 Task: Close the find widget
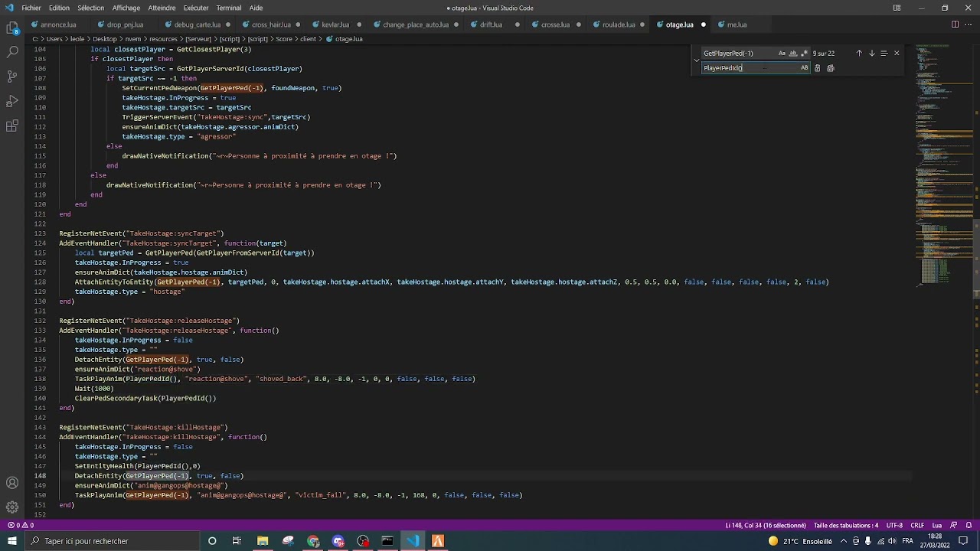pyautogui.click(x=897, y=54)
